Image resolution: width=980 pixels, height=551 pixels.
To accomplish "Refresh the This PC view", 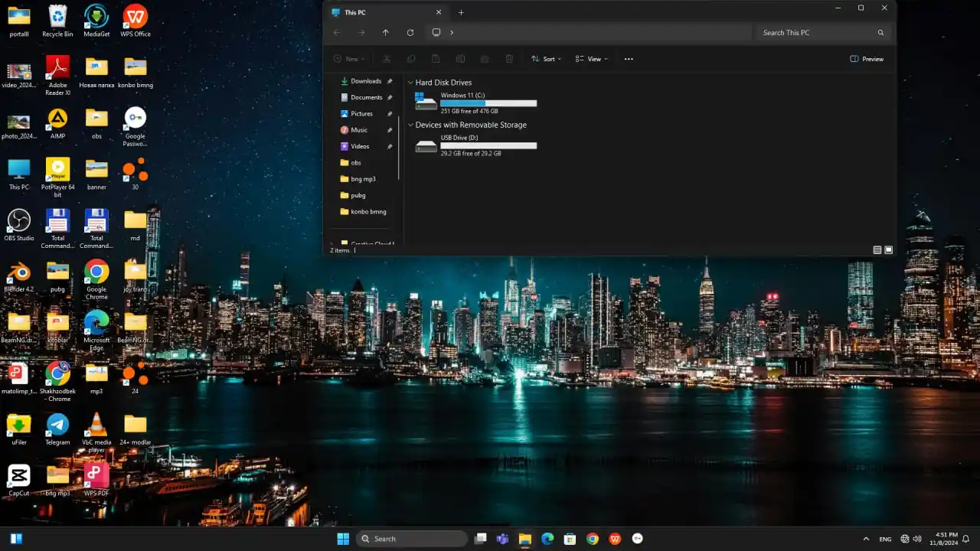I will point(410,32).
